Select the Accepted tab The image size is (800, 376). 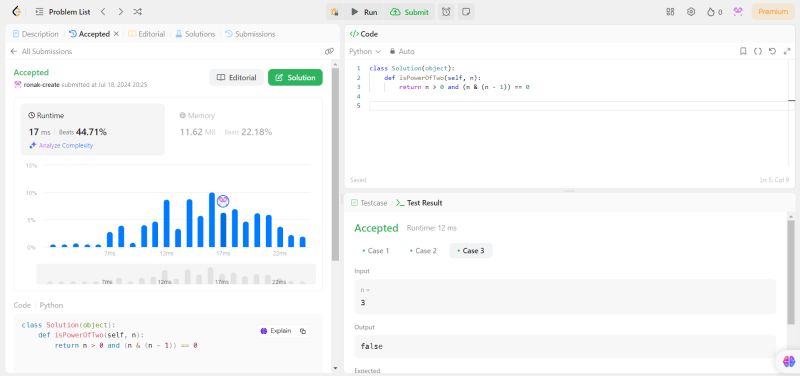(x=90, y=34)
